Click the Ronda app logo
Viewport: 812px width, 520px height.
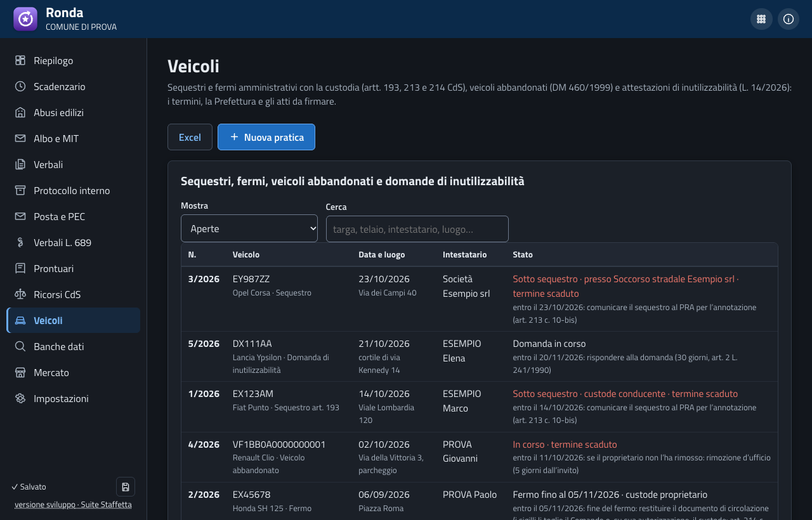point(25,19)
